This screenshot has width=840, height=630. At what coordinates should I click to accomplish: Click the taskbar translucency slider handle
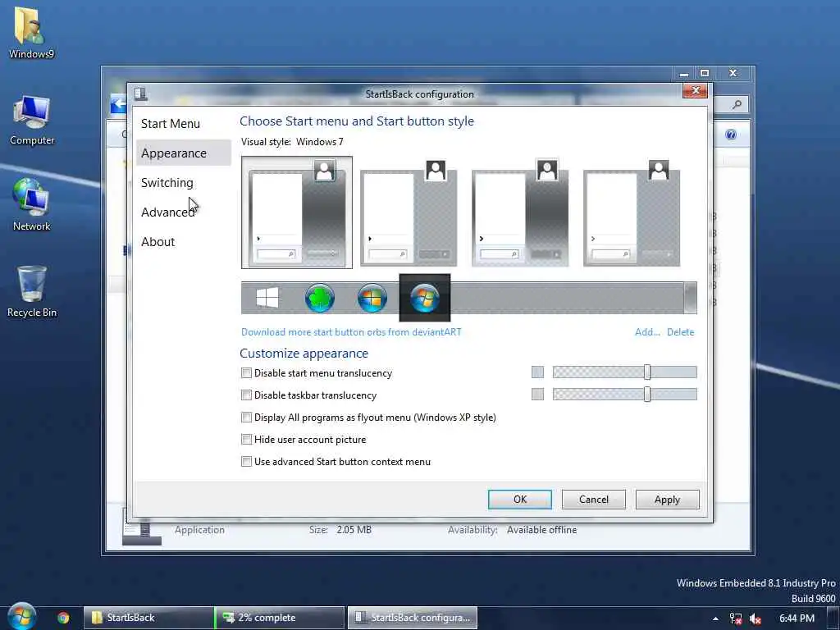click(647, 395)
